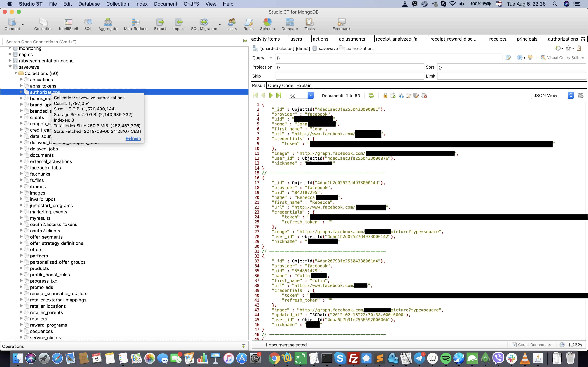Viewport: 588px width, 367px height.
Task: Go to next page of documents
Action: 271,95
